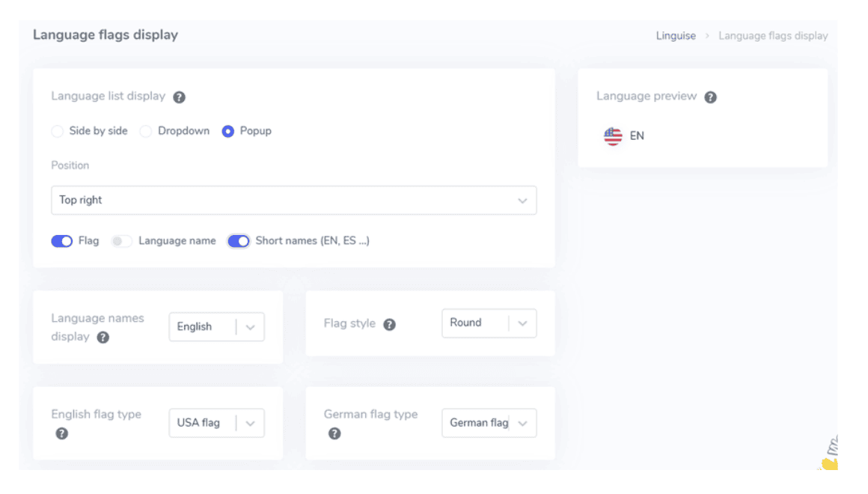Open help icon beside Language preview
This screenshot has height=494, width=868.
click(710, 97)
